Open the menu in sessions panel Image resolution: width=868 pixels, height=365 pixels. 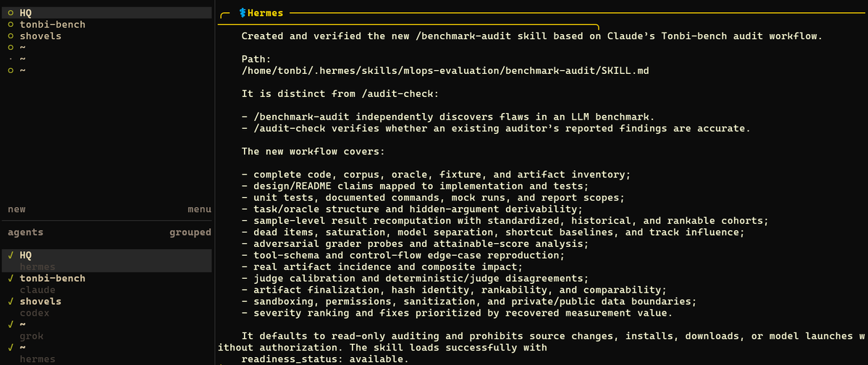coord(199,209)
